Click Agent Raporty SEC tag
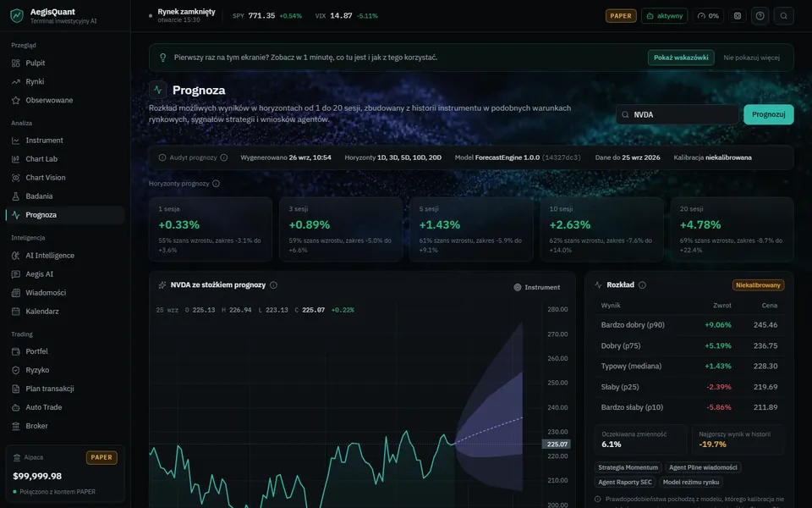The height and width of the screenshot is (508, 812). click(624, 482)
